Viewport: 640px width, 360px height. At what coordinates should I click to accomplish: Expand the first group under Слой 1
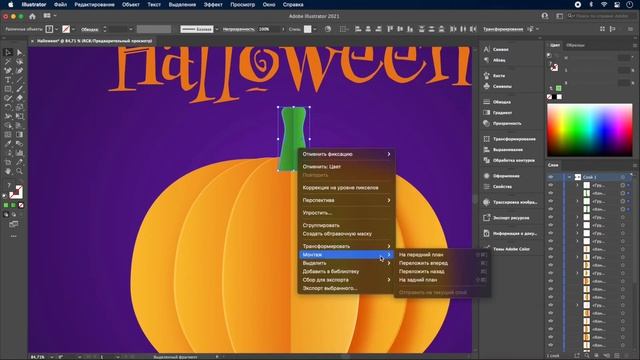click(577, 185)
